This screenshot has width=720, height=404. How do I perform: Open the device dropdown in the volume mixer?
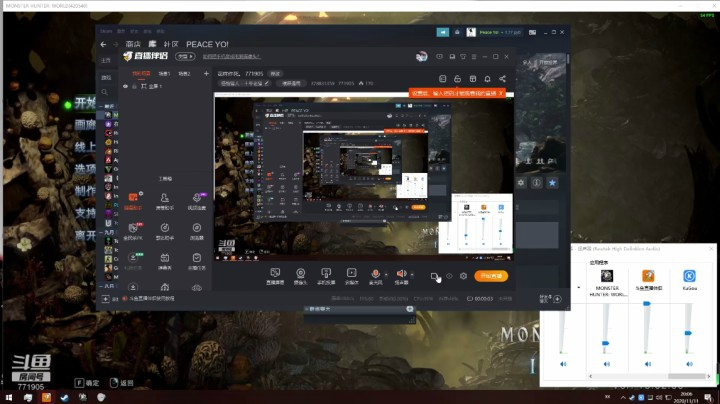[579, 288]
